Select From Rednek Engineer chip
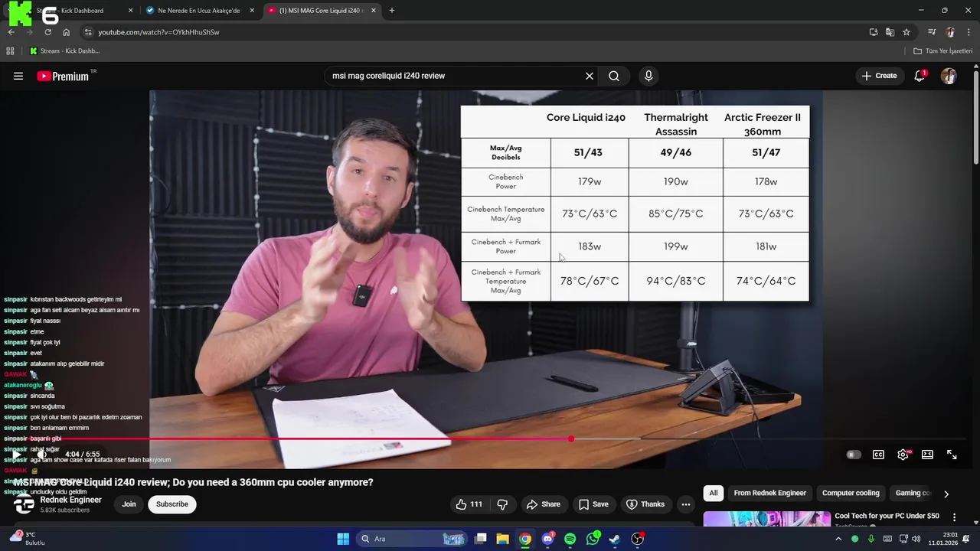Viewport: 980px width, 551px height. pyautogui.click(x=769, y=493)
